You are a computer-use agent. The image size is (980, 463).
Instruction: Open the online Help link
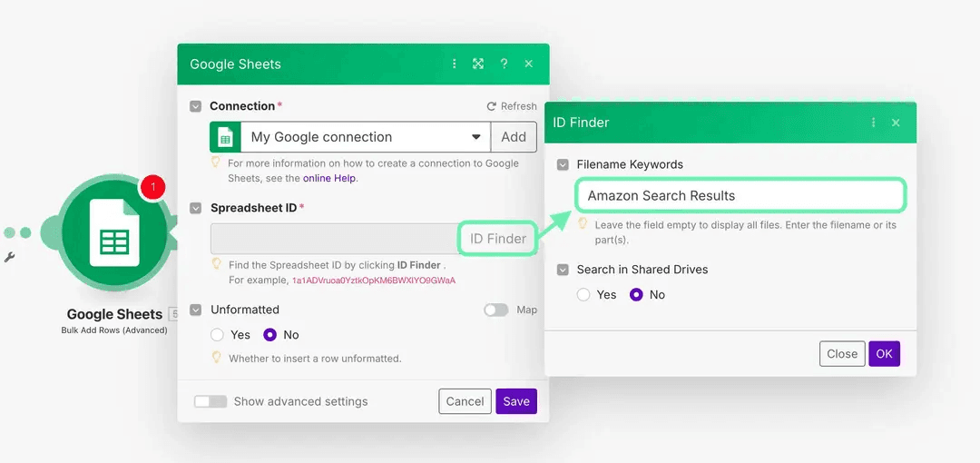tap(329, 178)
